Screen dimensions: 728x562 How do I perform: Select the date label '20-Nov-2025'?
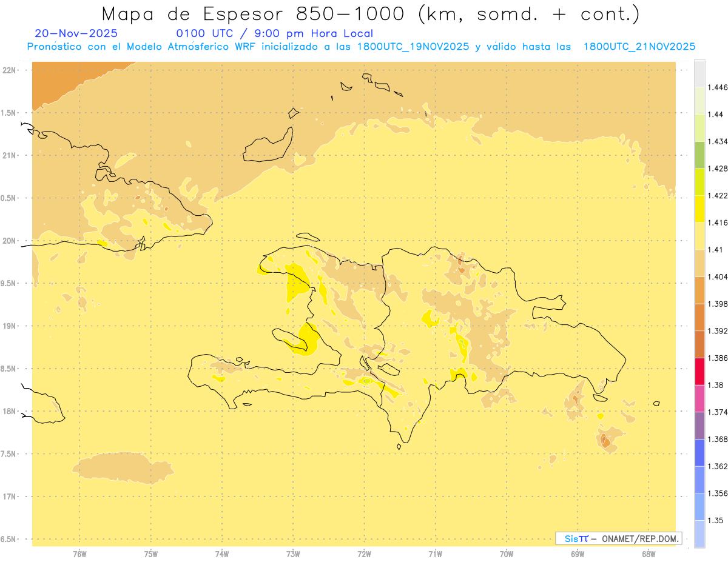76,33
